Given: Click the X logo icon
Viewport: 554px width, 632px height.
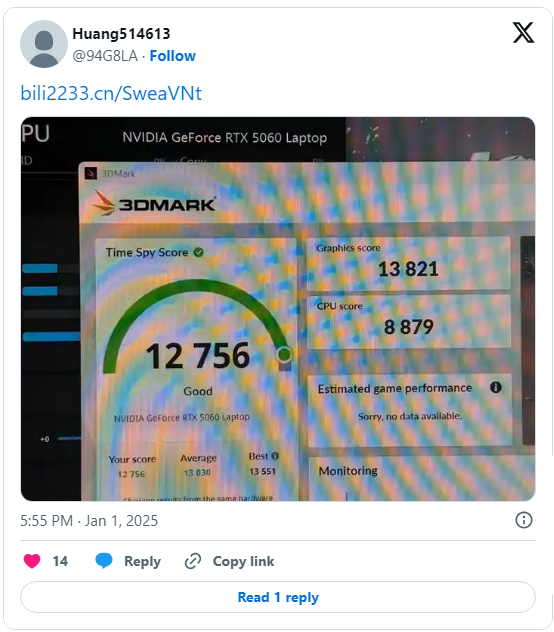Looking at the screenshot, I should click(x=523, y=33).
